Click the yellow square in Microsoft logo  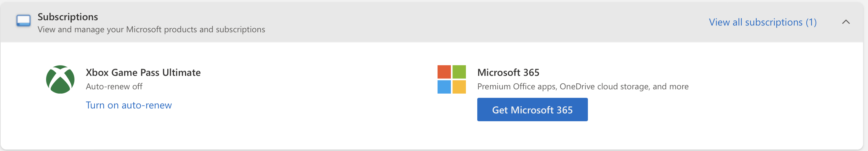point(459,87)
